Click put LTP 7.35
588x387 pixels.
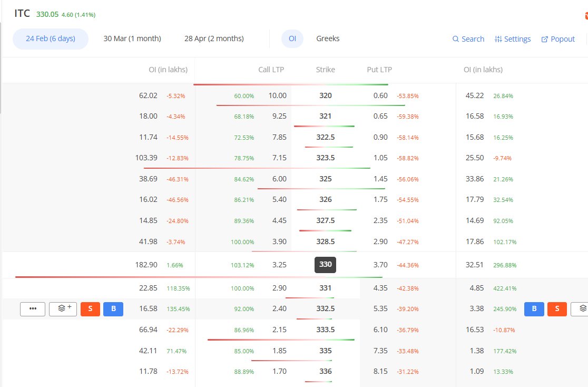click(x=380, y=351)
